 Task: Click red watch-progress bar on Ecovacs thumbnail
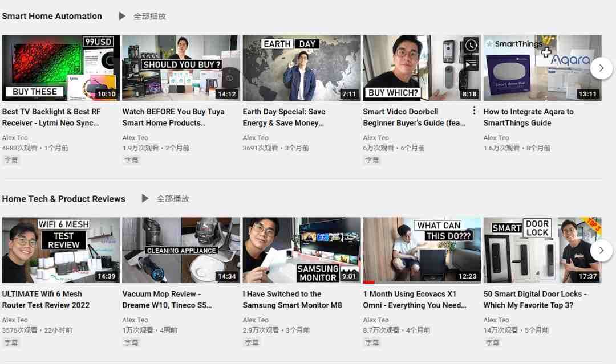[368, 282]
